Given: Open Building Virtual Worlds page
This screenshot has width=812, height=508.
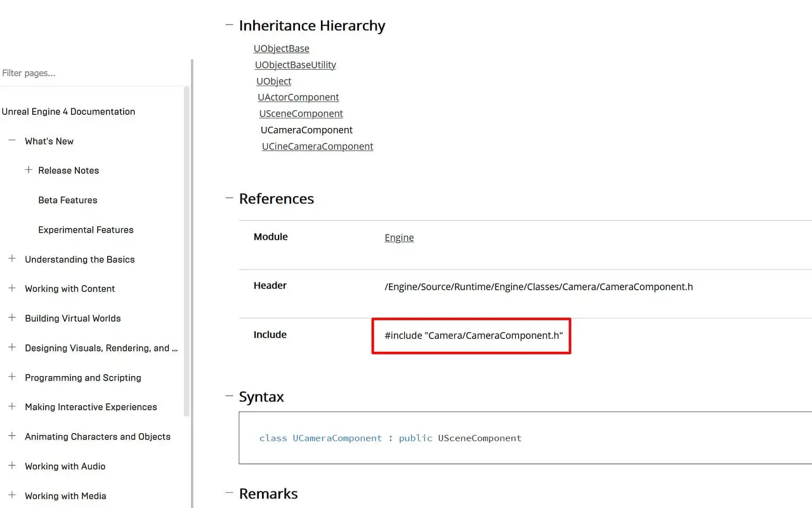Looking at the screenshot, I should tap(73, 318).
